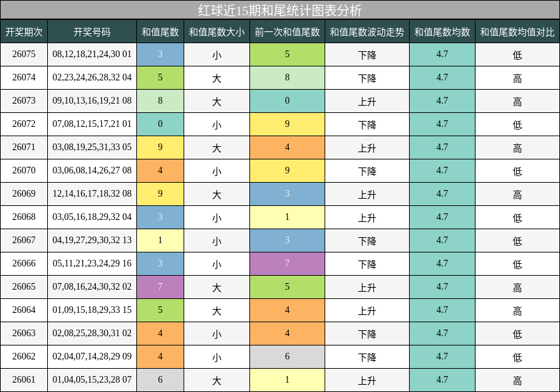This screenshot has width=560, height=392.
Task: Click 高 comparison cell in row 26074
Action: pos(517,77)
